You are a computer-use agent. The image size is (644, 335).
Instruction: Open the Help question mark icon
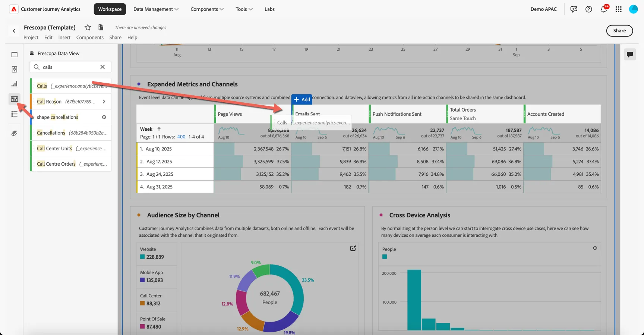pyautogui.click(x=588, y=9)
